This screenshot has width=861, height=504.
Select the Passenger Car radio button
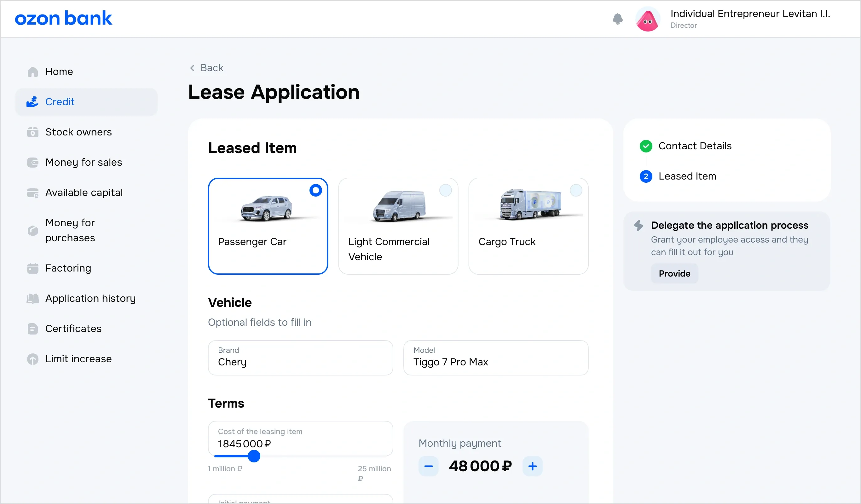(x=316, y=190)
